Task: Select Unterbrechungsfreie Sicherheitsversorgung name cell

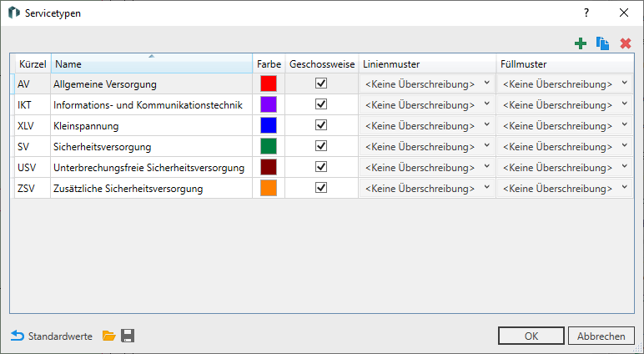Action: [152, 168]
